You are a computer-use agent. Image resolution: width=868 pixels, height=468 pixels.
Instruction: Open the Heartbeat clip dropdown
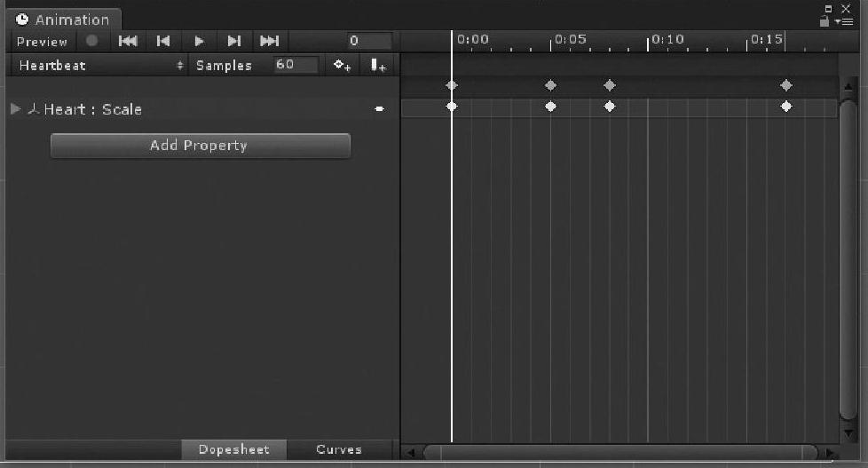100,66
